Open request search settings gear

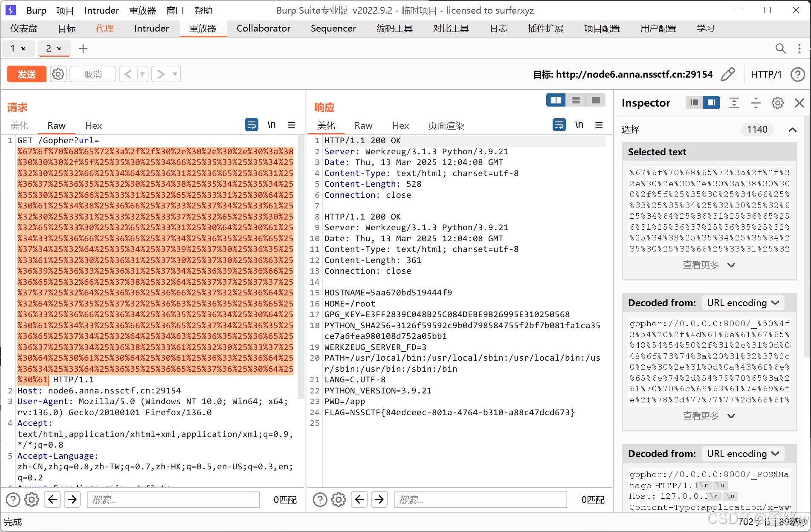pos(32,500)
